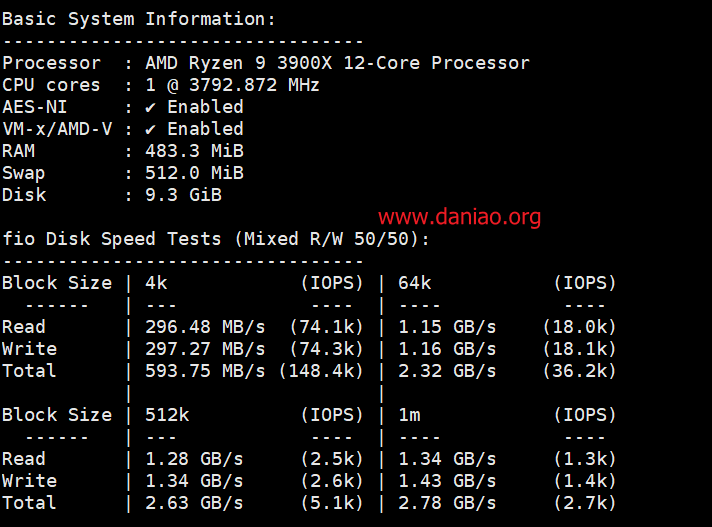Click the 4k total IOPS value 148.4k
Image resolution: width=712 pixels, height=527 pixels.
321,371
